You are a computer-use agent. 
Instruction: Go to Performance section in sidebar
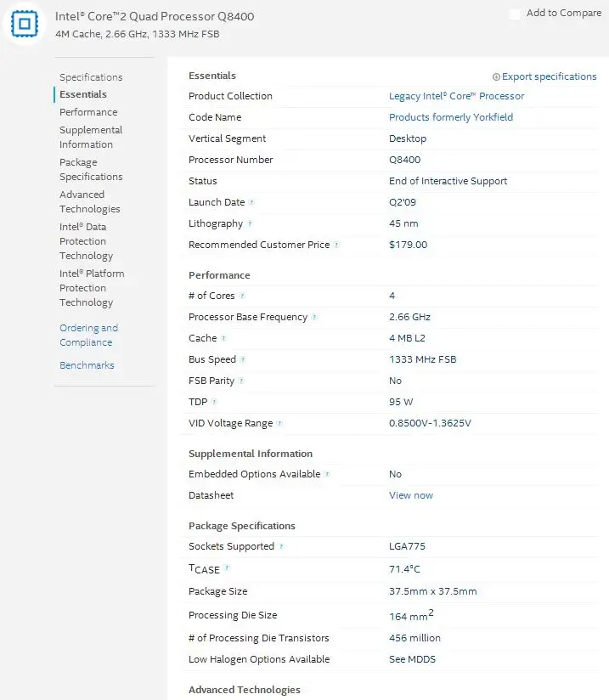pyautogui.click(x=88, y=112)
